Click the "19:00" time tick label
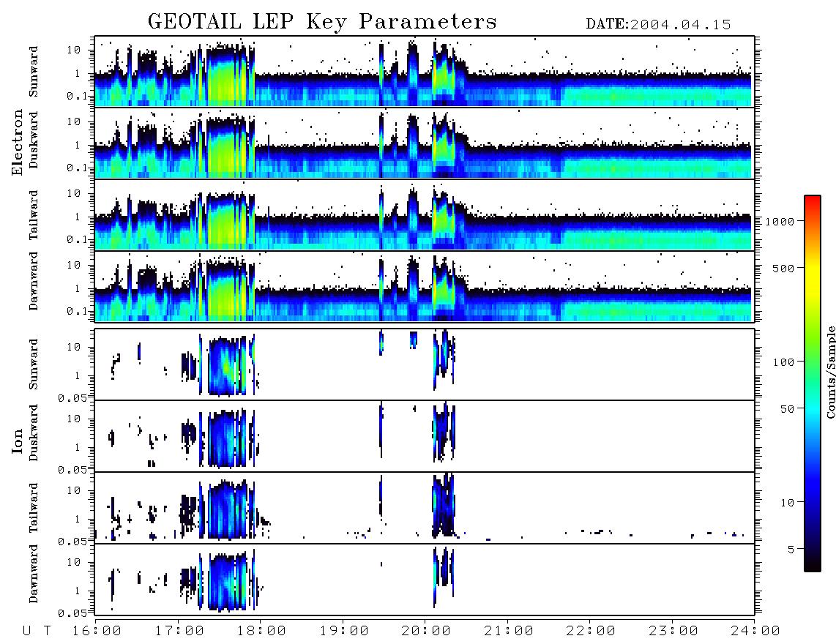The image size is (836, 644). pos(344,632)
